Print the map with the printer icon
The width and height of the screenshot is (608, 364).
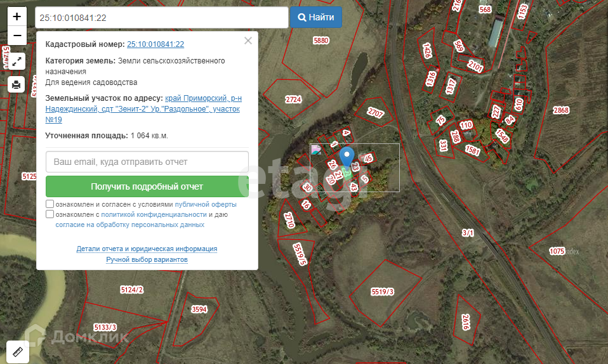pyautogui.click(x=17, y=84)
